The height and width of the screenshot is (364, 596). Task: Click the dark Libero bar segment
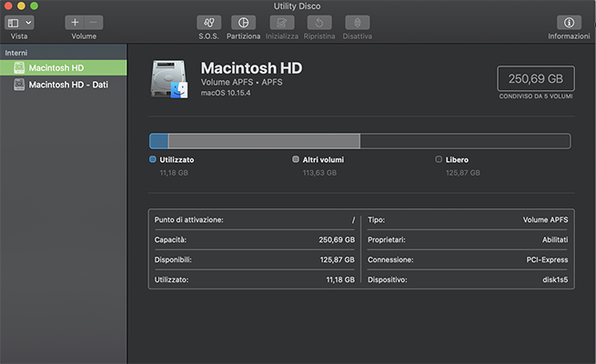(x=465, y=141)
